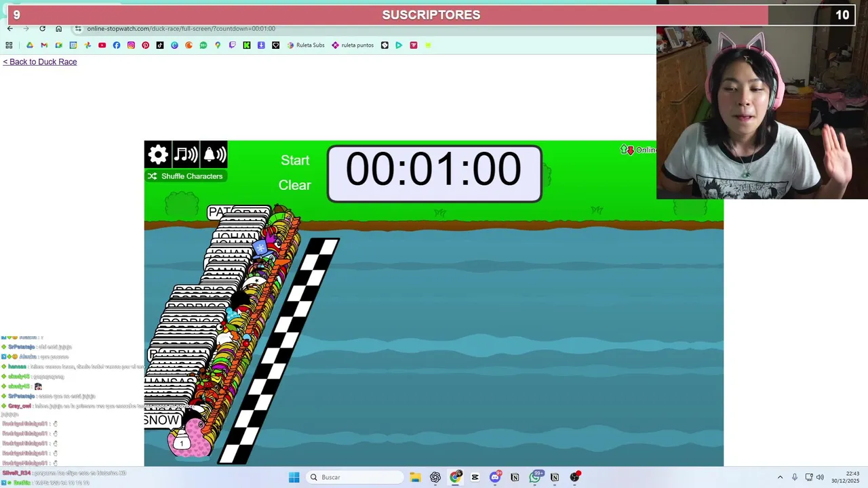Screen dimensions: 868x488
Task: Open the Twitch bookmark
Action: click(x=232, y=45)
